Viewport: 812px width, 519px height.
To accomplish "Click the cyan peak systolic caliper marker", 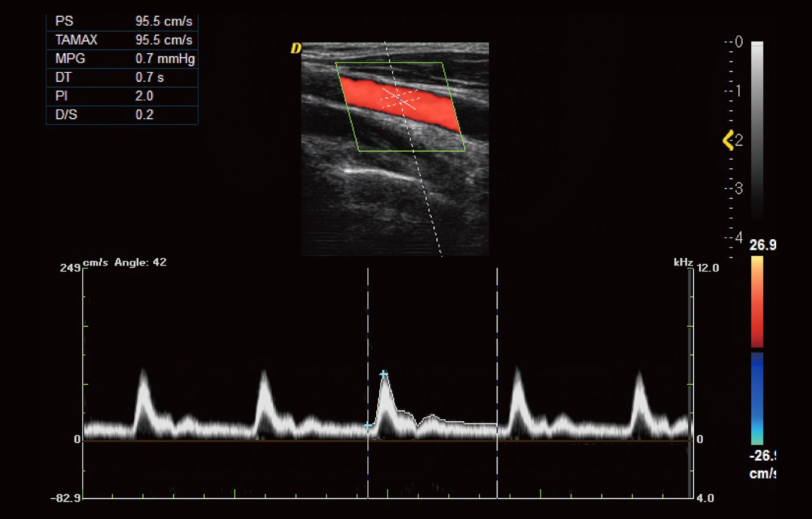I will (x=384, y=374).
